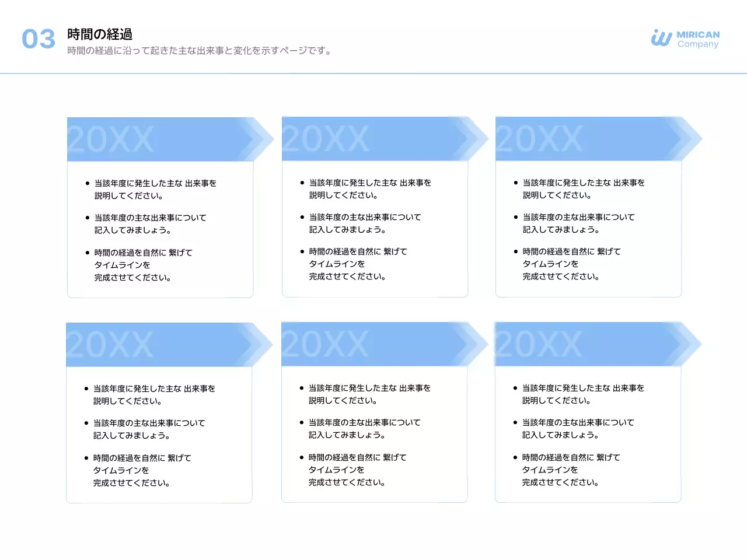Toggle selection of the top-left card

(x=159, y=229)
